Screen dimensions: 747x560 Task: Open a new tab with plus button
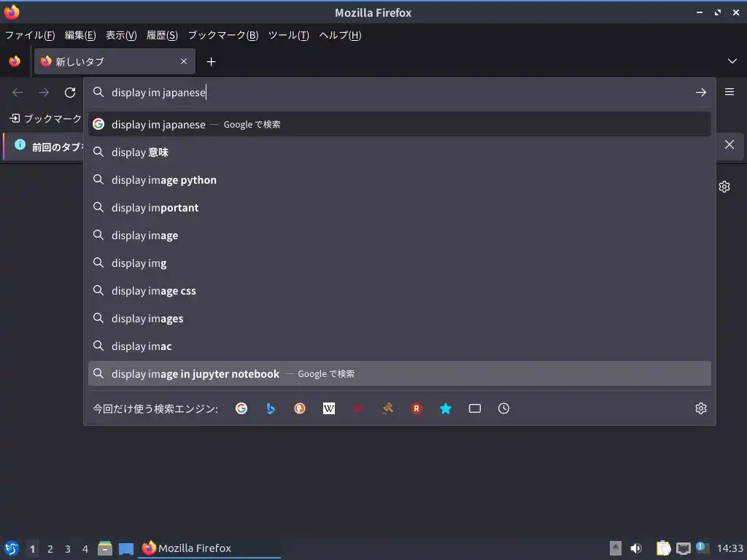[211, 62]
